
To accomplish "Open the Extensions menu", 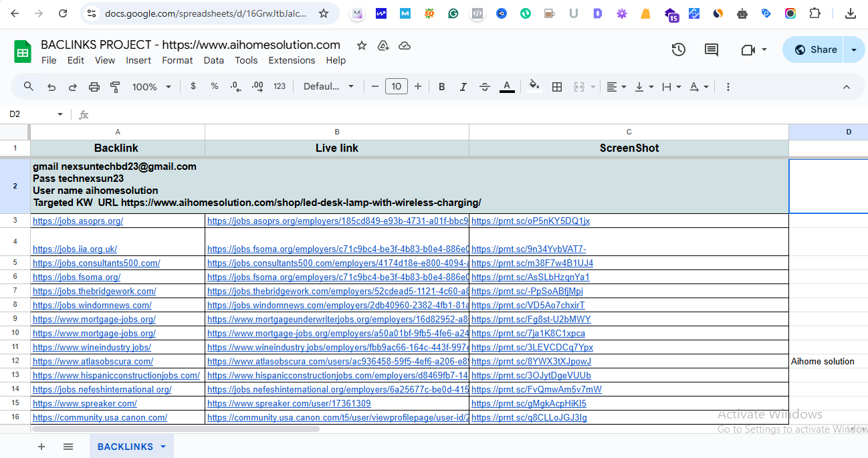I will (292, 60).
